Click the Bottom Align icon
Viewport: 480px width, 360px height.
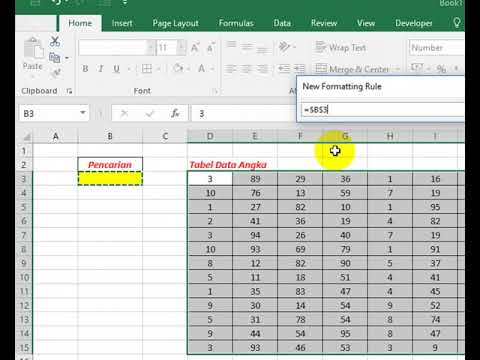point(263,49)
